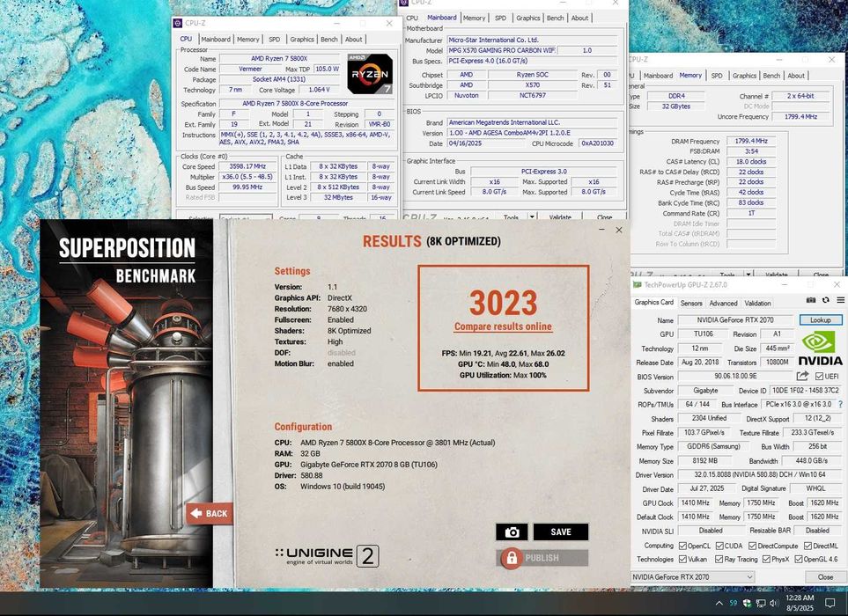The height and width of the screenshot is (616, 848).
Task: Click the Windows Security tray icon
Action: point(747,603)
